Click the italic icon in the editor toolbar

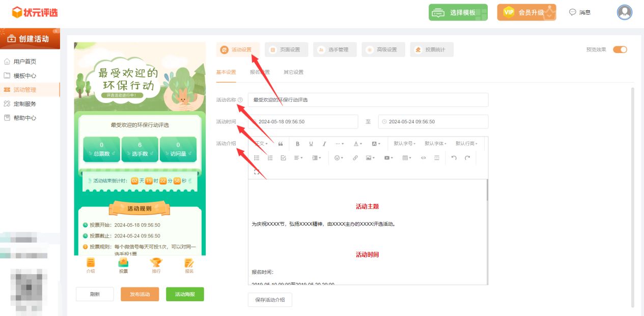tap(324, 143)
